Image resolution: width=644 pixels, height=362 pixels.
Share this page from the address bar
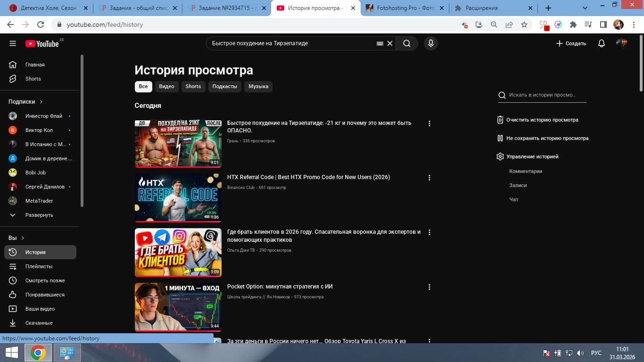(509, 25)
